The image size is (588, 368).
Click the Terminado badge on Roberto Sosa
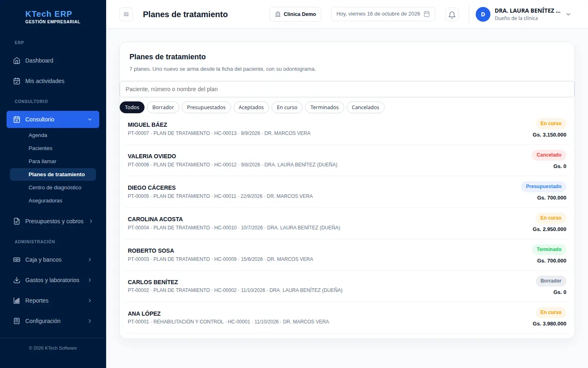(x=549, y=249)
